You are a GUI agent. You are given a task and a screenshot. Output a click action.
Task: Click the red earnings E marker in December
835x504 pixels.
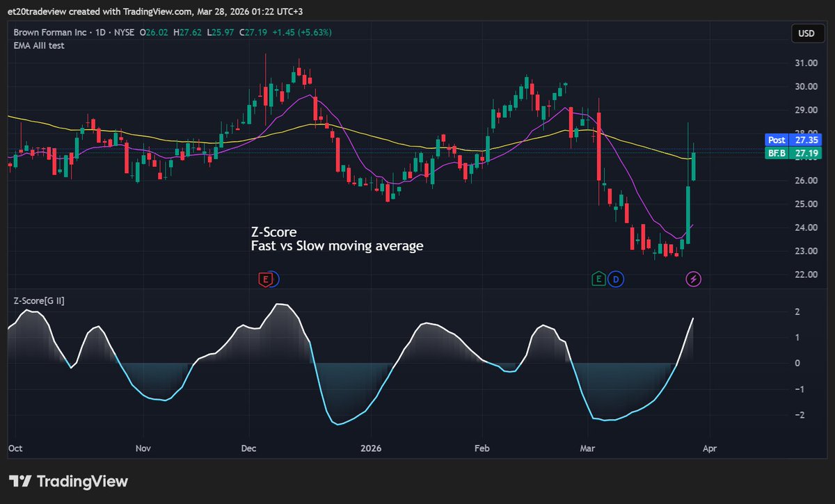[264, 279]
